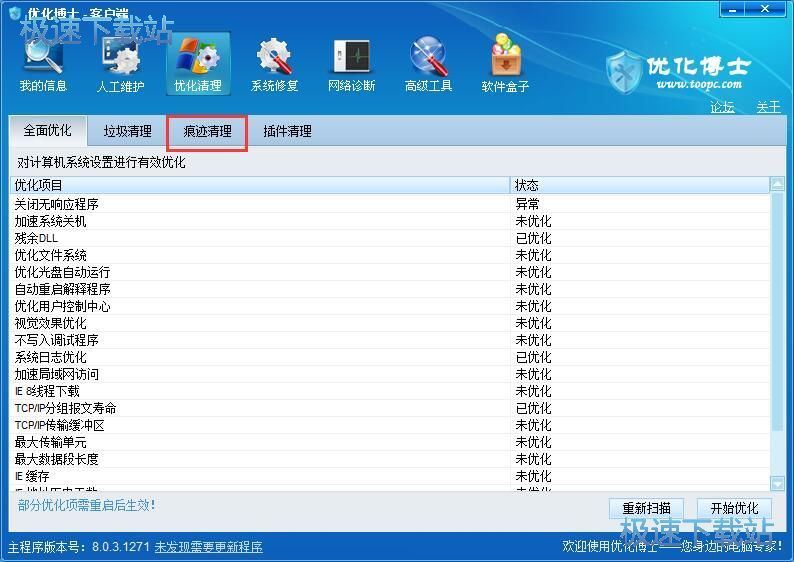Select the IE 缓存 row
Screen dimensions: 794x562
389,476
